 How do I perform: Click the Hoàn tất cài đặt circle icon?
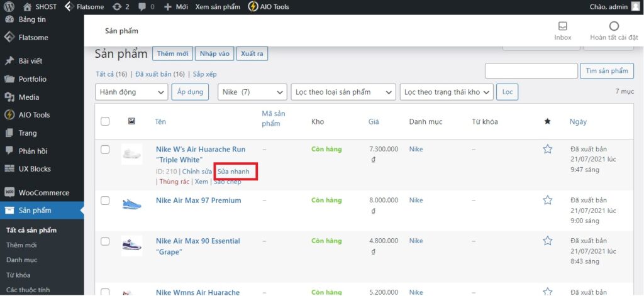click(614, 26)
